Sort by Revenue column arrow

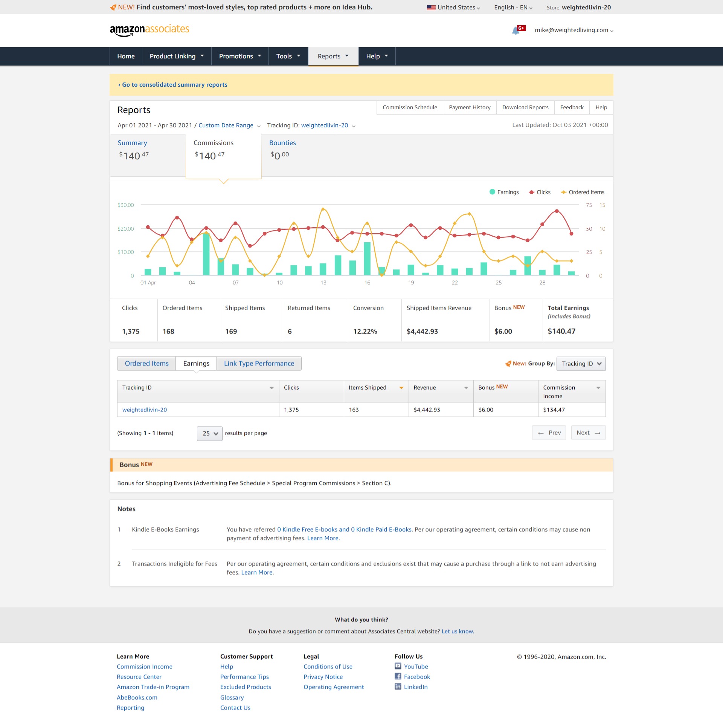466,388
